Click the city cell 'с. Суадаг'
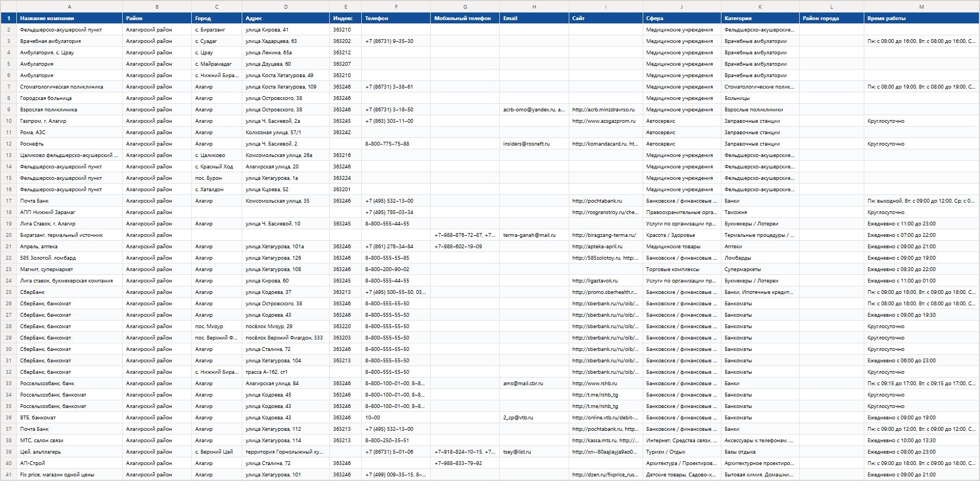980x490 pixels. coord(217,41)
